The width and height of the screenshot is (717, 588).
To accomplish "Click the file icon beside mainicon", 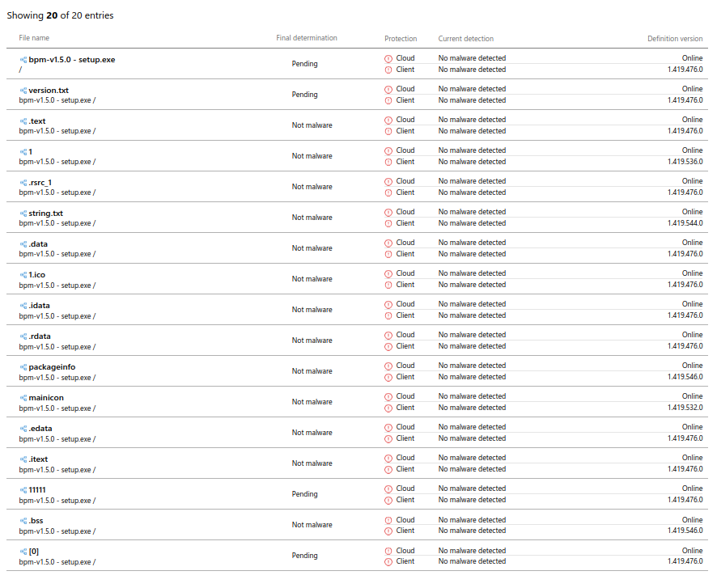I will (x=23, y=398).
